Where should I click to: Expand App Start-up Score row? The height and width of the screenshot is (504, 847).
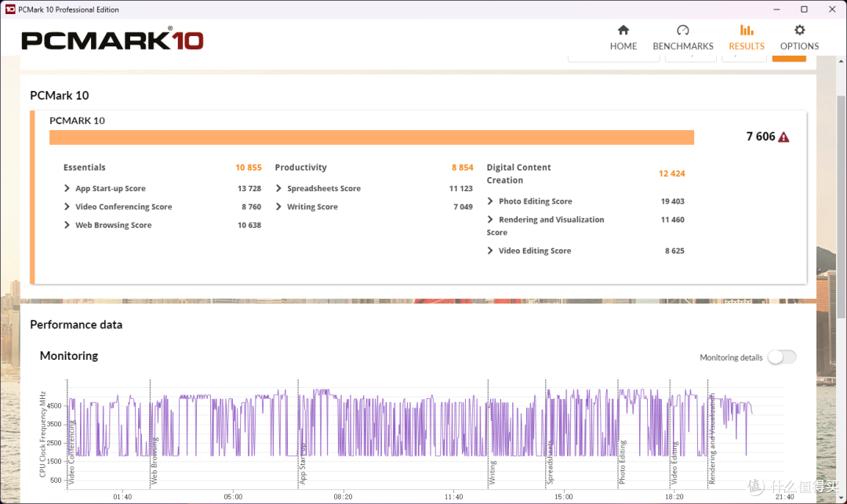coord(67,188)
